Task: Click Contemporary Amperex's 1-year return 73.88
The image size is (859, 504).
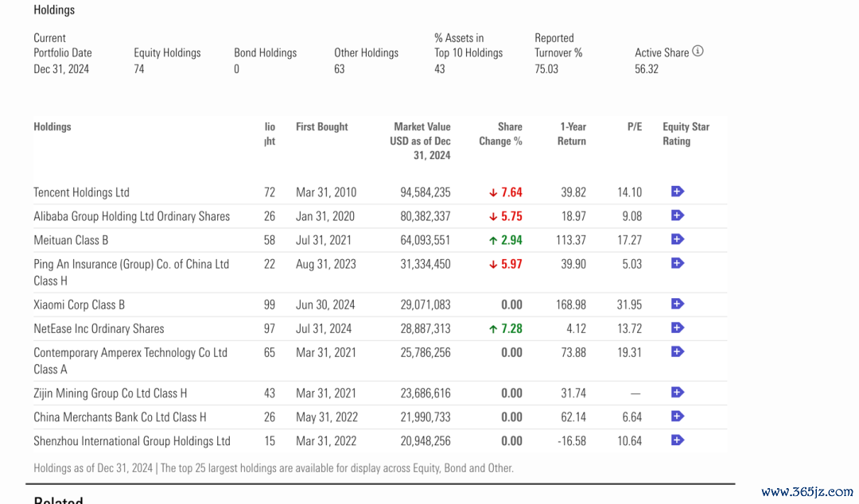Action: (573, 353)
